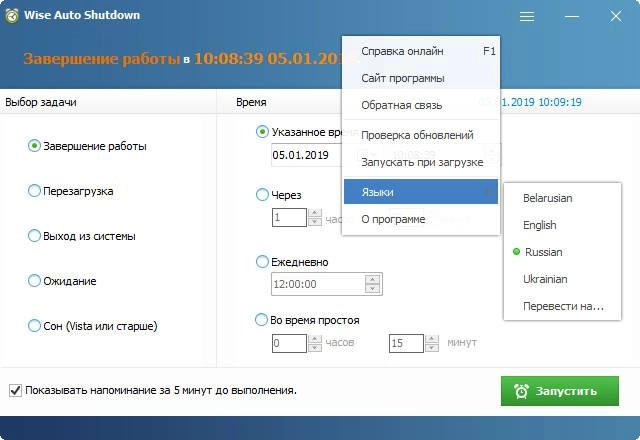Choose Сон (Vista или старше) option
640x440 pixels.
[x=34, y=325]
